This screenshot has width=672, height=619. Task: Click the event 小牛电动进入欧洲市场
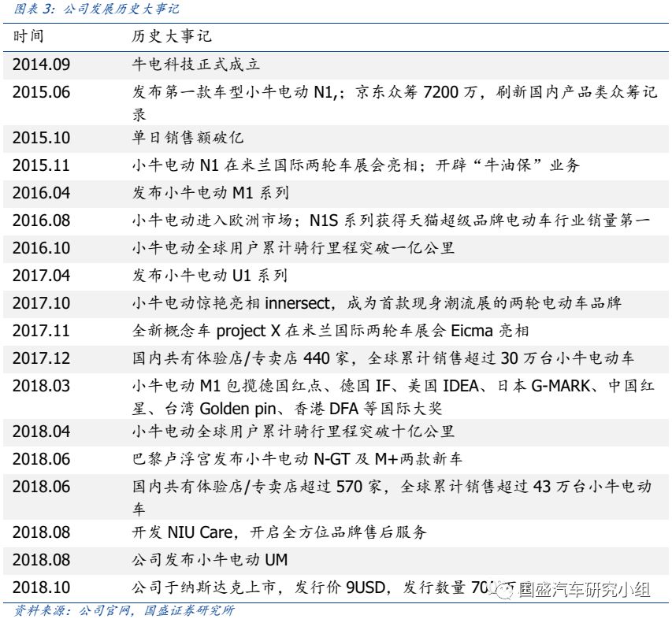(x=391, y=221)
